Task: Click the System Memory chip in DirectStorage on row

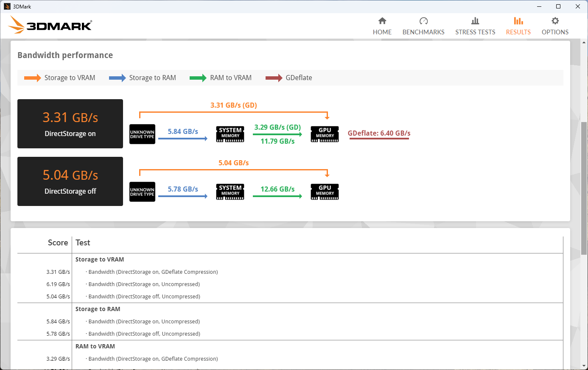Action: coord(230,134)
